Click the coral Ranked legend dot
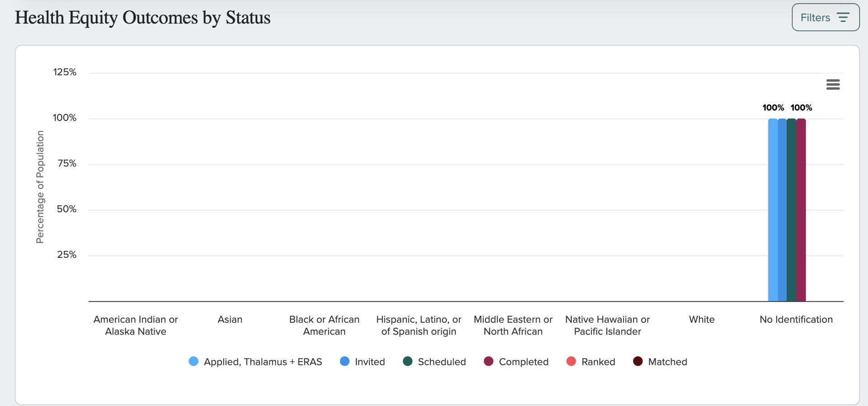868x406 pixels. pyautogui.click(x=571, y=361)
